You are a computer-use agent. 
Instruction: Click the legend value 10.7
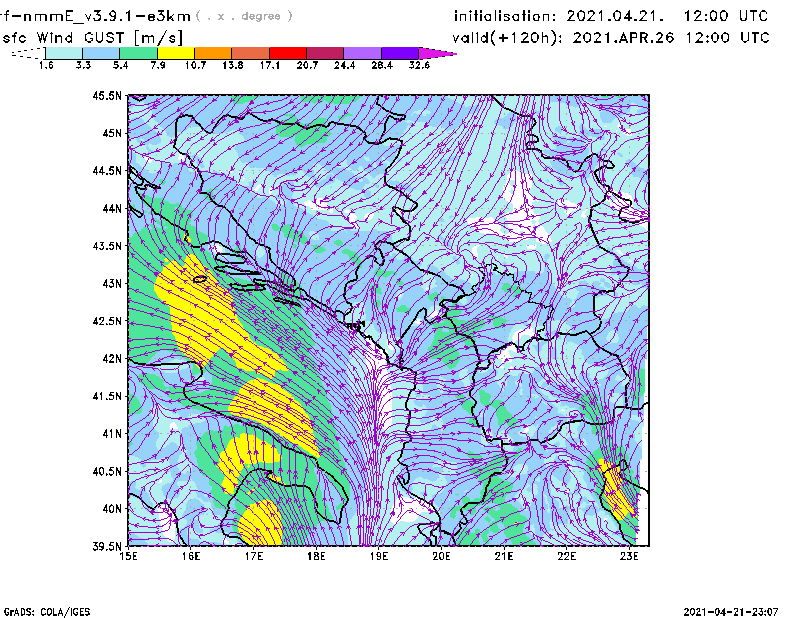(195, 65)
